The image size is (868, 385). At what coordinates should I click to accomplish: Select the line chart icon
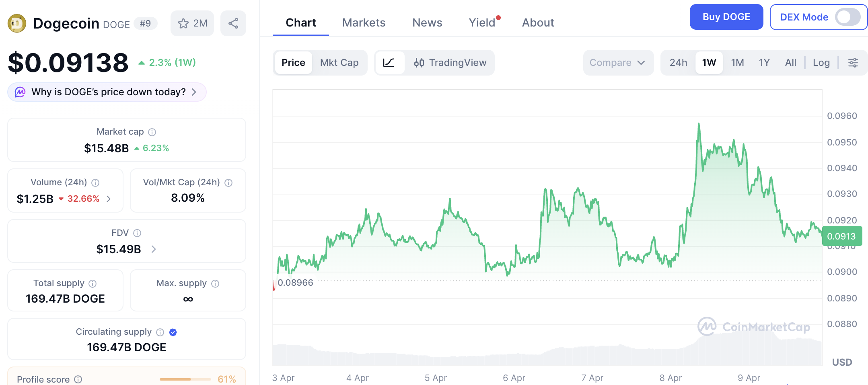click(x=389, y=63)
